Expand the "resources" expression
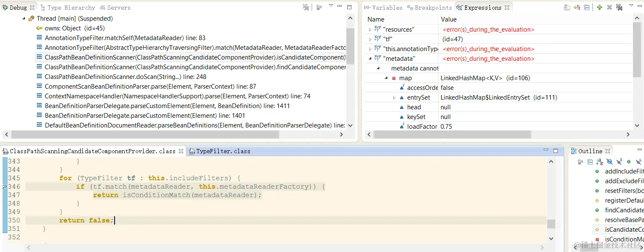This screenshot has width=644, height=252. [370, 30]
